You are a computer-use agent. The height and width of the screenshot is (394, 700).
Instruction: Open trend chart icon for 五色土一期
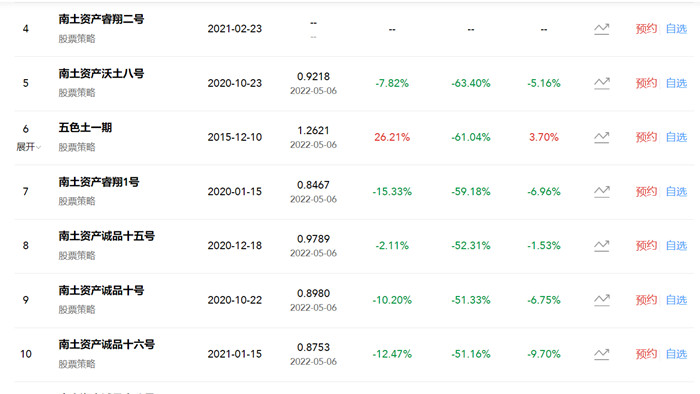click(601, 137)
